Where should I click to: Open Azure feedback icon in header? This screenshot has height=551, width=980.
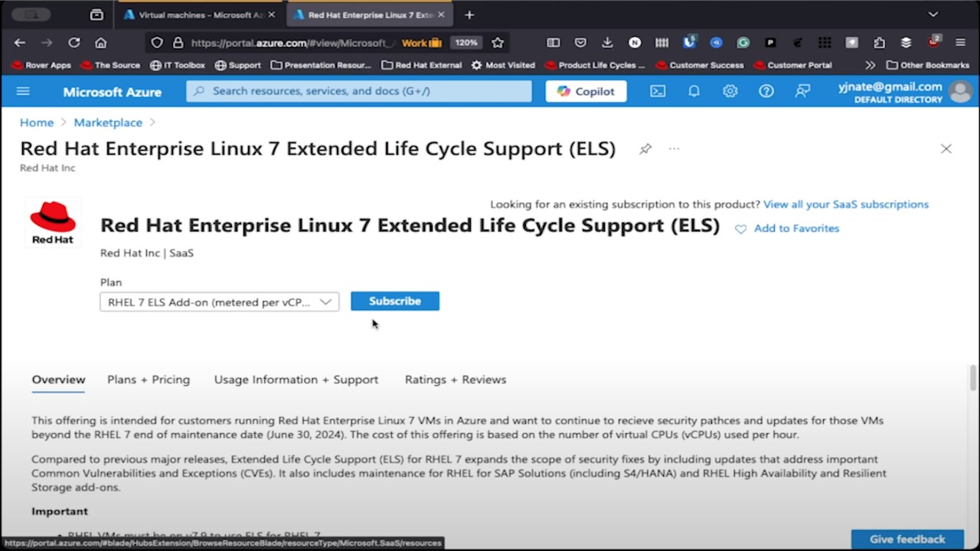(802, 91)
